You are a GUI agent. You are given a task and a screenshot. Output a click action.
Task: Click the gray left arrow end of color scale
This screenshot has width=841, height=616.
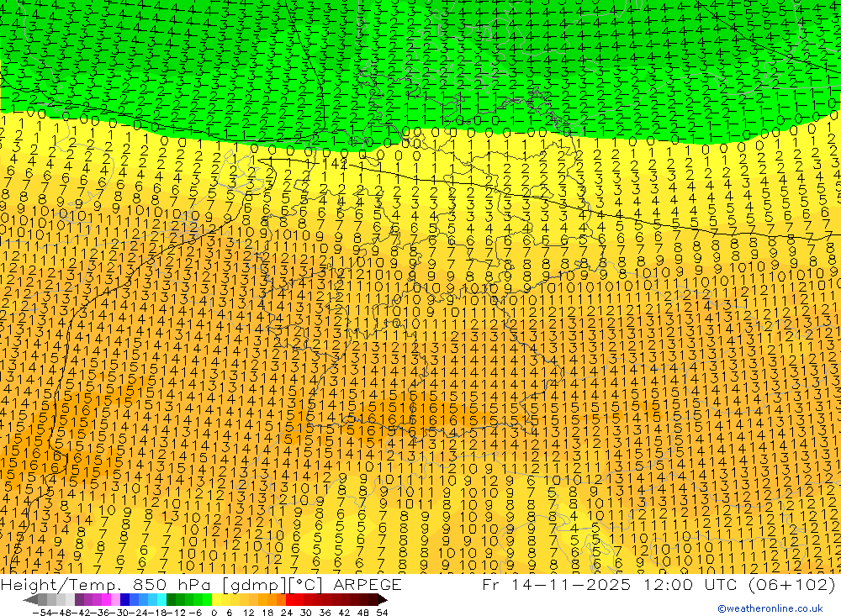30,600
